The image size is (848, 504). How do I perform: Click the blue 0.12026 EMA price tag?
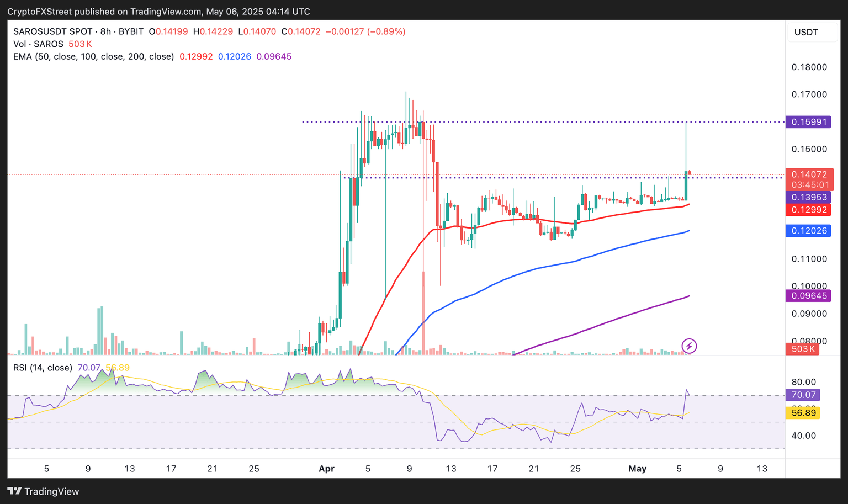pyautogui.click(x=808, y=231)
